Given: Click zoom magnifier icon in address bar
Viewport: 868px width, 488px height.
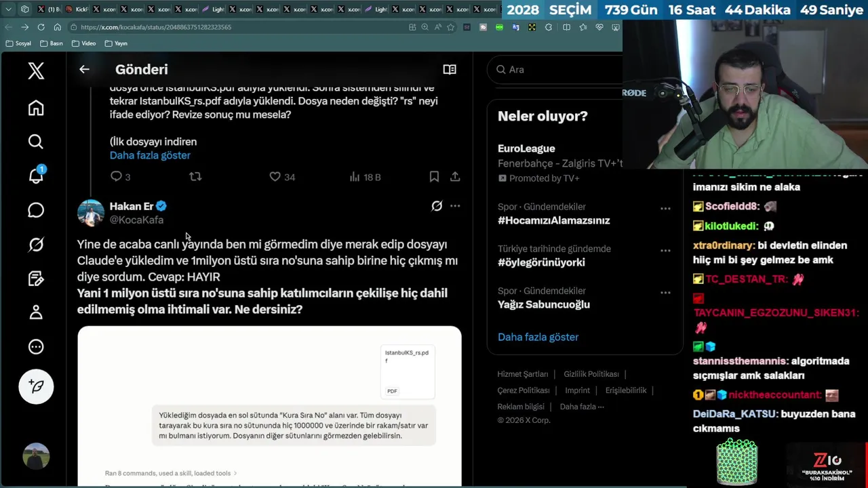Looking at the screenshot, I should click(x=425, y=27).
